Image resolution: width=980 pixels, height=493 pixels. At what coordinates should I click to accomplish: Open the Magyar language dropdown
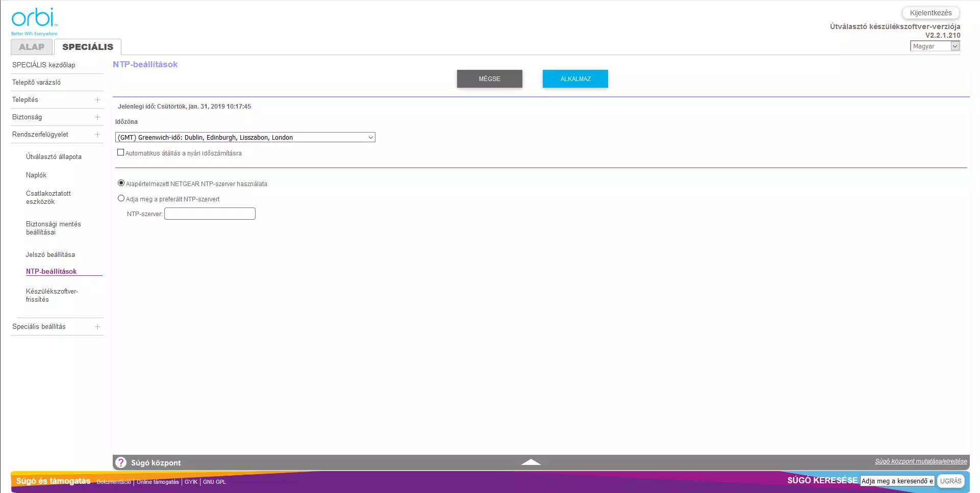(x=935, y=46)
